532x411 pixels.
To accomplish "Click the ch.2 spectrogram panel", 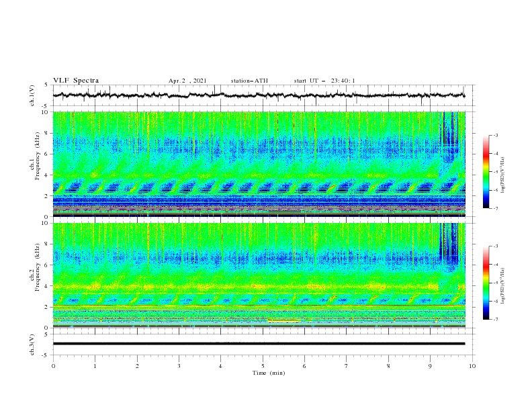I will tap(259, 275).
